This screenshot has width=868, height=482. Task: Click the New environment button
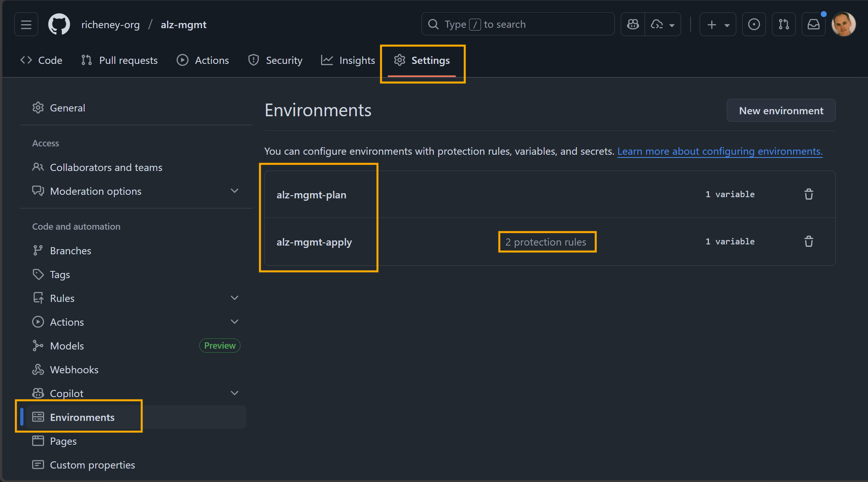click(x=781, y=110)
